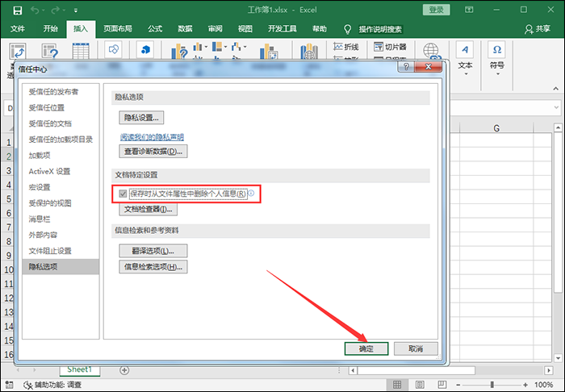
Task: Open the 文件 File menu
Action: click(17, 29)
